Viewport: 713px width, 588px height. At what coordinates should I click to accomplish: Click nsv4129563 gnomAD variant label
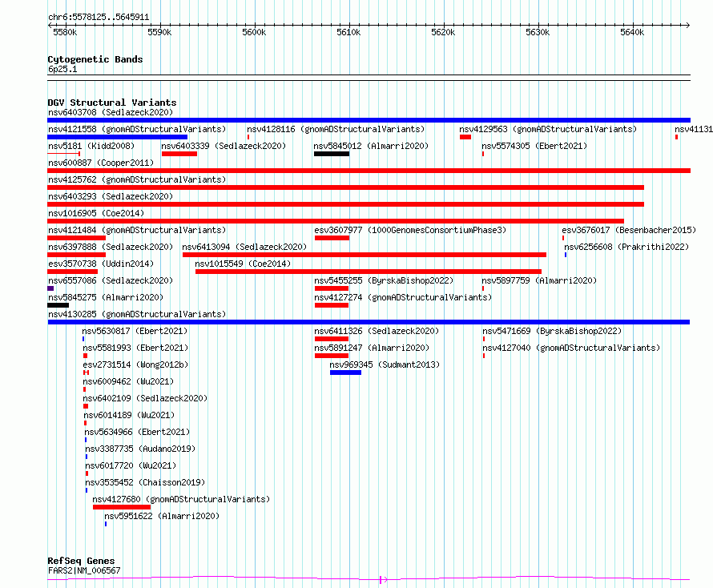coord(548,129)
